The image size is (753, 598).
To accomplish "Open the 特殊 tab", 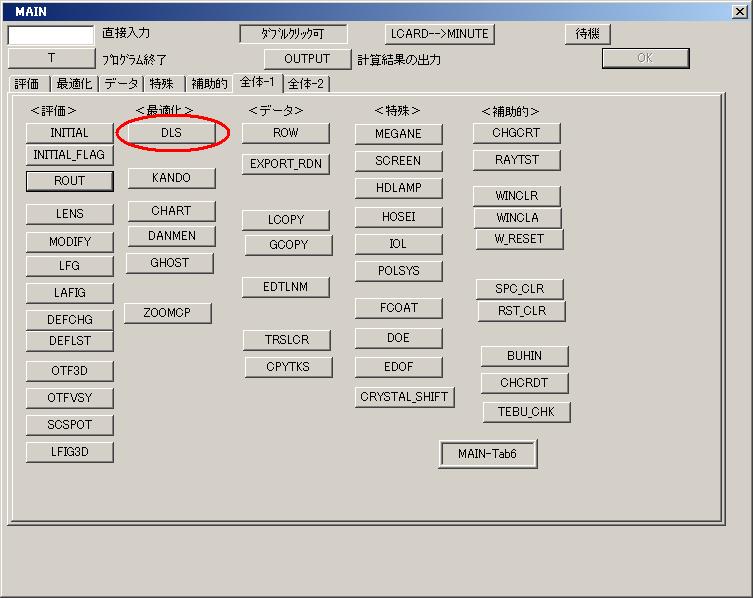I will 163,84.
